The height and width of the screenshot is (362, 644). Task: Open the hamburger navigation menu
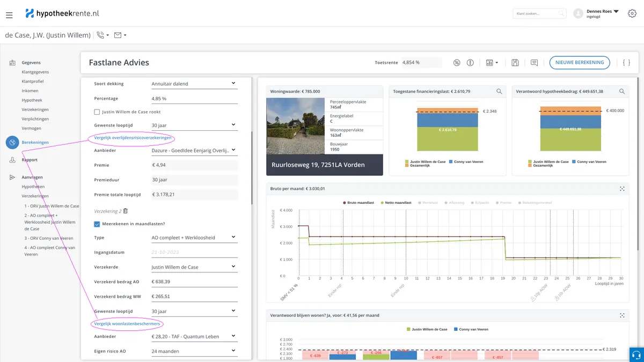point(9,15)
